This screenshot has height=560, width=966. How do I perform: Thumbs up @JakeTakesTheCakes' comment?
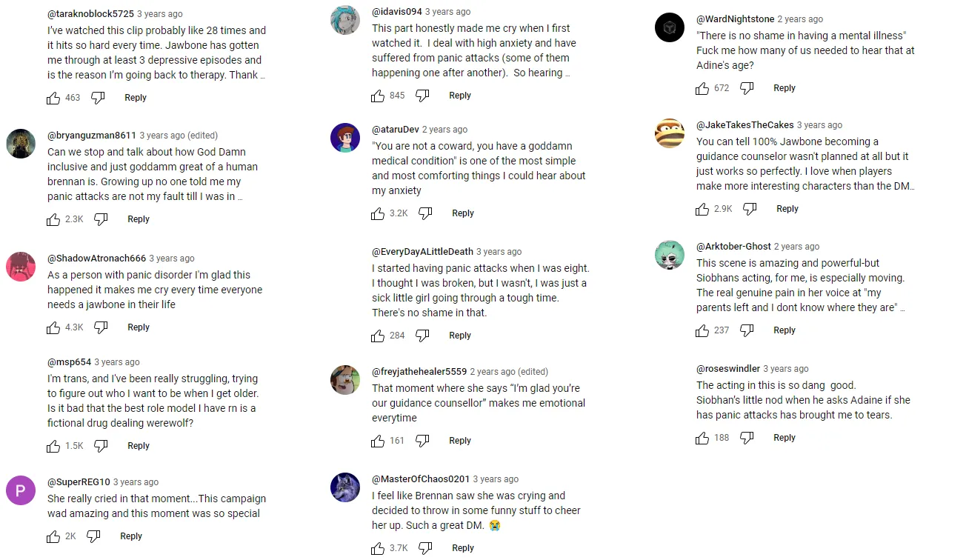[x=702, y=209]
